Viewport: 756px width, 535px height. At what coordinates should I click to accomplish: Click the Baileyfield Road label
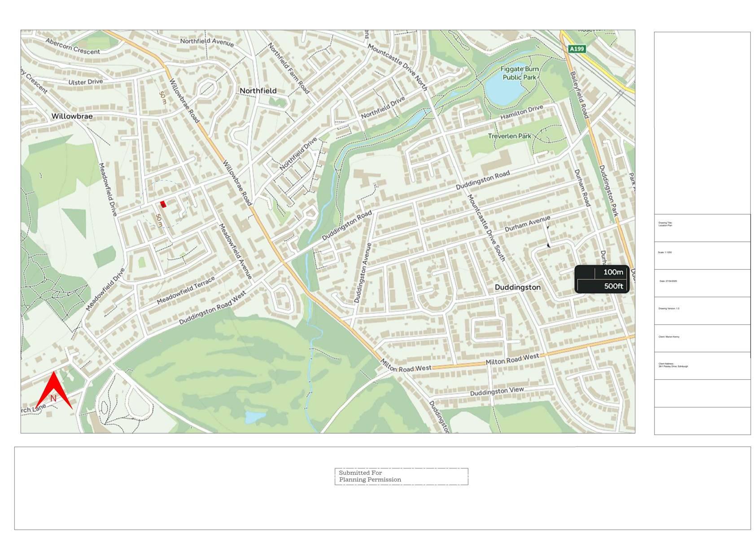click(x=579, y=95)
